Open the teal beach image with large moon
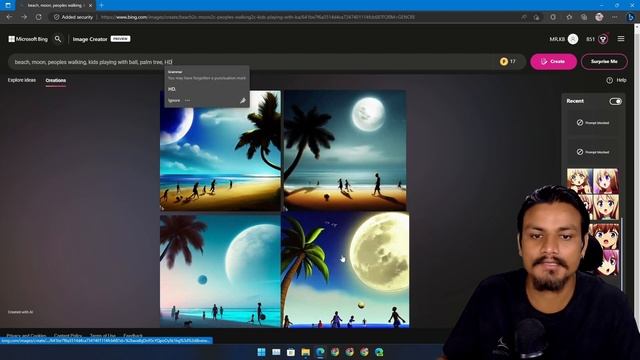This screenshot has width=640, height=360. [x=220, y=271]
